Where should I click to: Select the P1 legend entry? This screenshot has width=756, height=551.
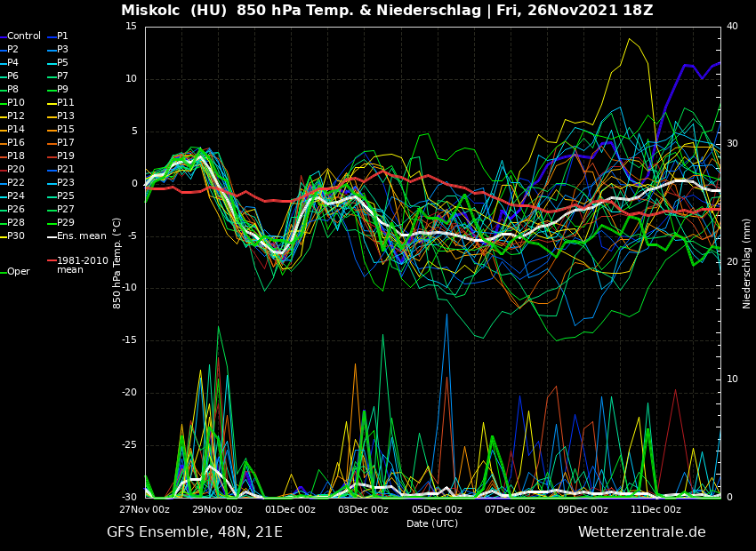(x=62, y=36)
